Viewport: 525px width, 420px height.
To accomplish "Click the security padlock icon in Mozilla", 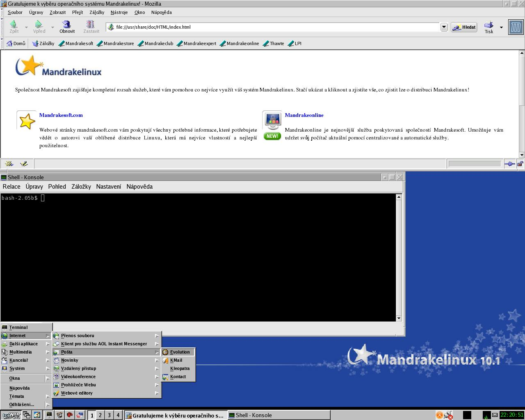I will coord(520,164).
